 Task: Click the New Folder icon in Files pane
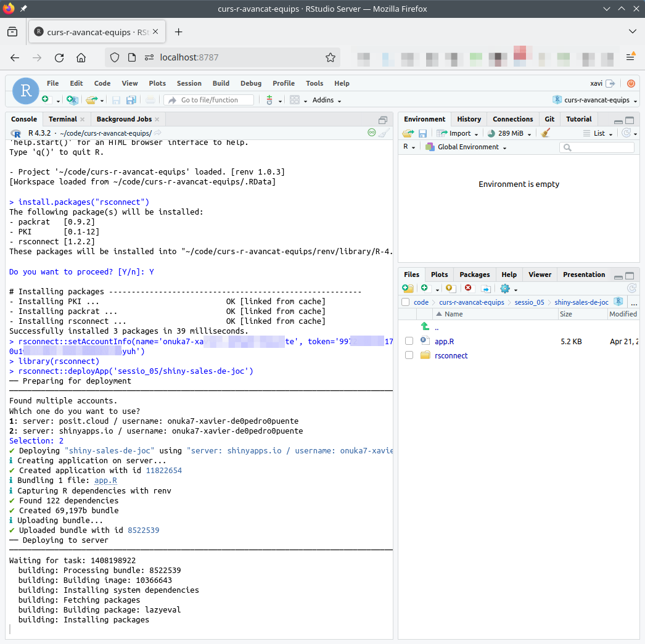pyautogui.click(x=408, y=288)
